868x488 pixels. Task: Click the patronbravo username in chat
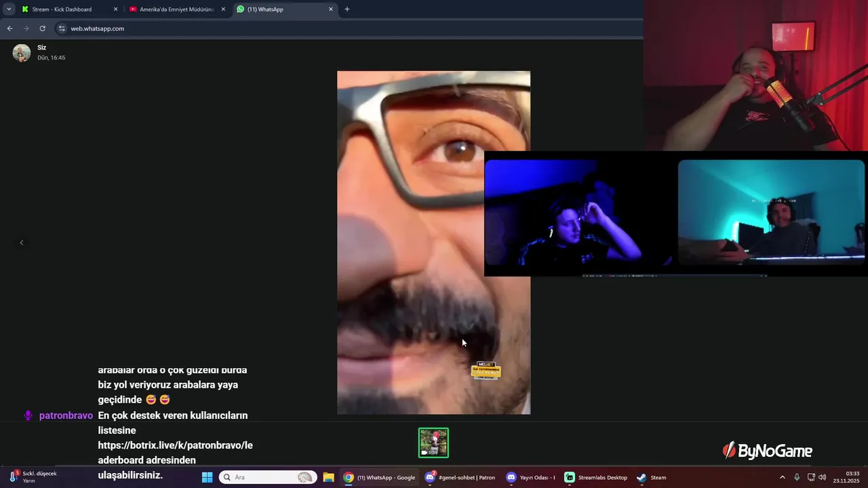tap(66, 415)
